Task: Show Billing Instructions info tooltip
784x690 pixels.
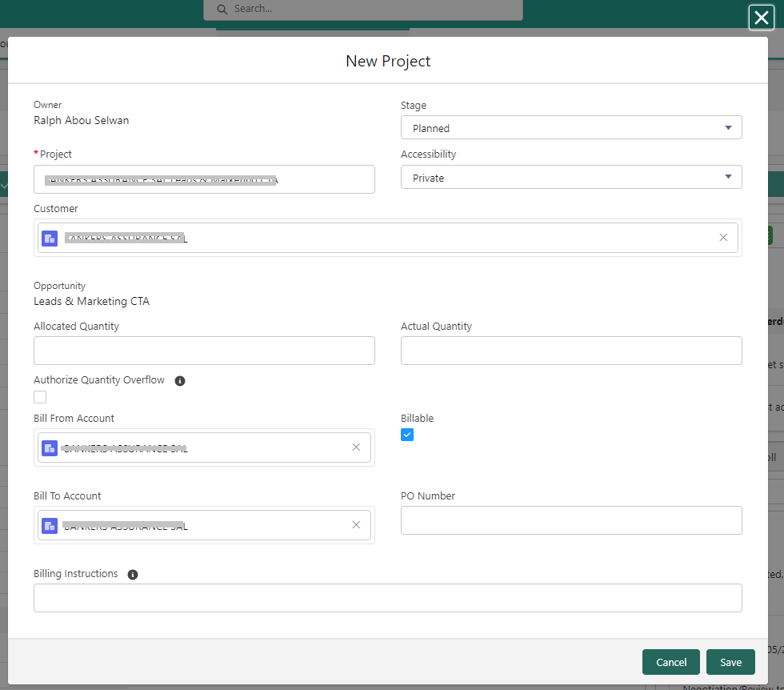Action: tap(133, 575)
